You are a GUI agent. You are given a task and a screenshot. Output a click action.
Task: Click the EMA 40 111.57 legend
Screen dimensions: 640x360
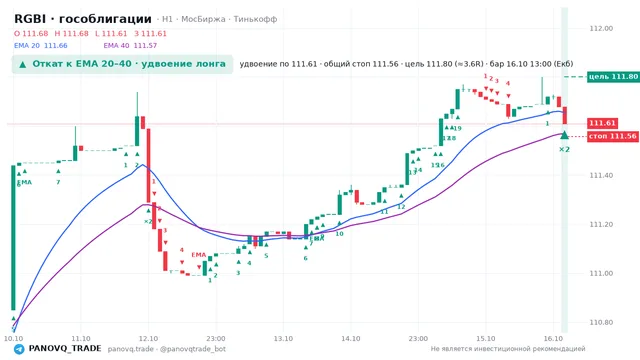tap(130, 46)
